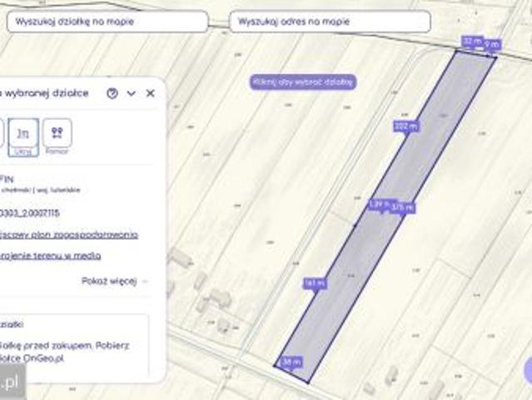Select the Pomiar measuring tool icon
The image size is (532, 400).
[x=57, y=133]
